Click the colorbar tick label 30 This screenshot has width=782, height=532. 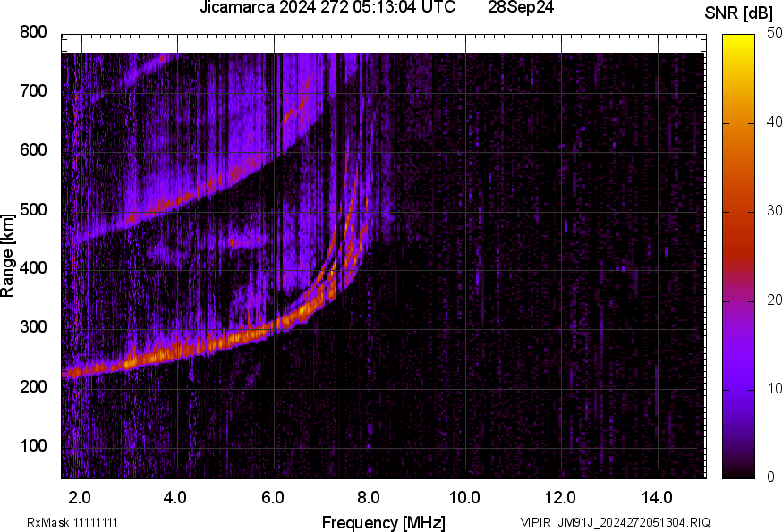tap(774, 211)
